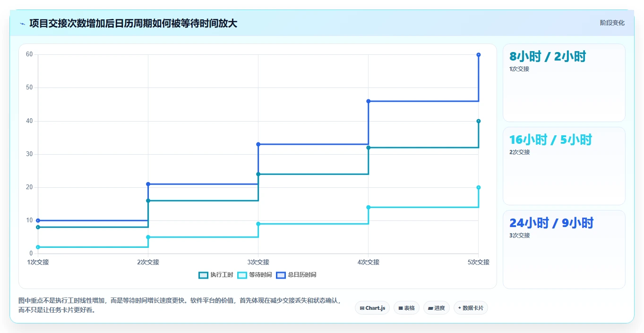Click the 50 y-axis value

coord(29,88)
